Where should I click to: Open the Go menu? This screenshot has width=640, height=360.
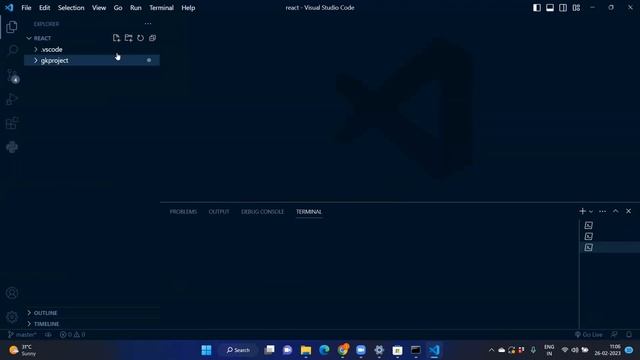click(118, 8)
